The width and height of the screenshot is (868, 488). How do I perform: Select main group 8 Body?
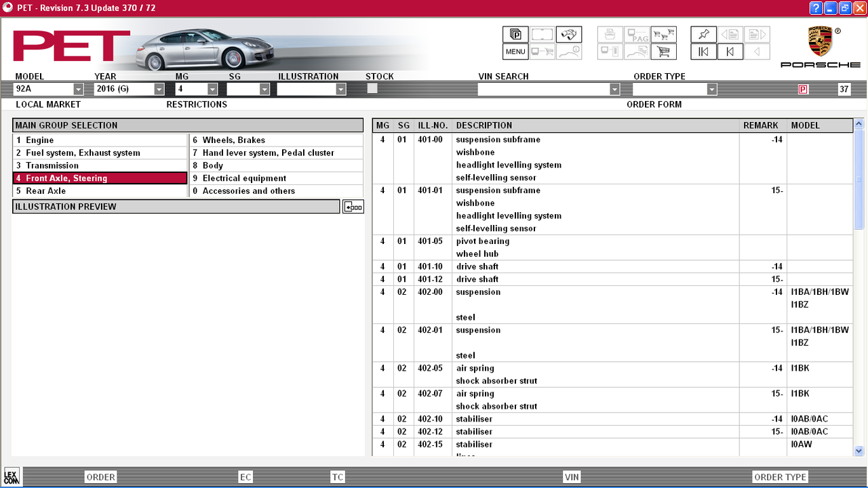point(276,165)
